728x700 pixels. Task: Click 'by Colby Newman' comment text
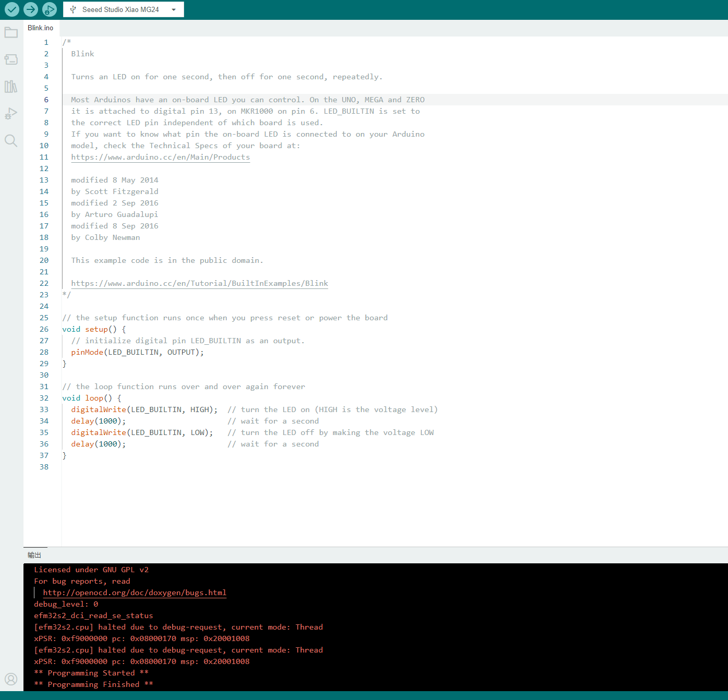(106, 237)
